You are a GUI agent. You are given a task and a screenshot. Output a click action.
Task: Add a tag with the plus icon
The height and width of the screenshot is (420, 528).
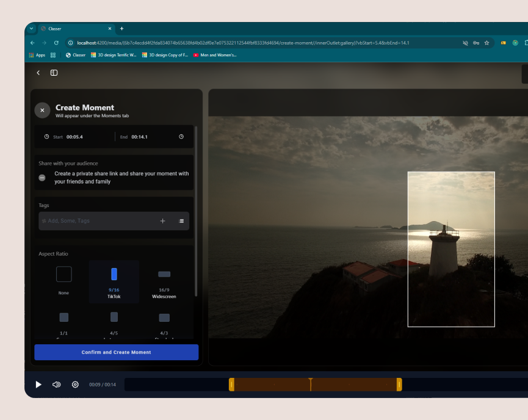[162, 221]
